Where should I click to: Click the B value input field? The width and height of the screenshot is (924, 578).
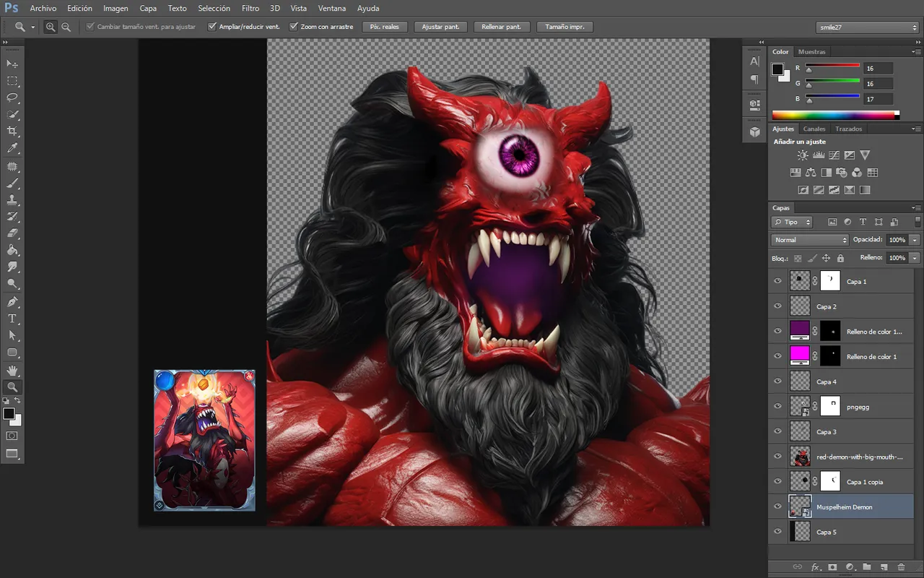coord(878,99)
